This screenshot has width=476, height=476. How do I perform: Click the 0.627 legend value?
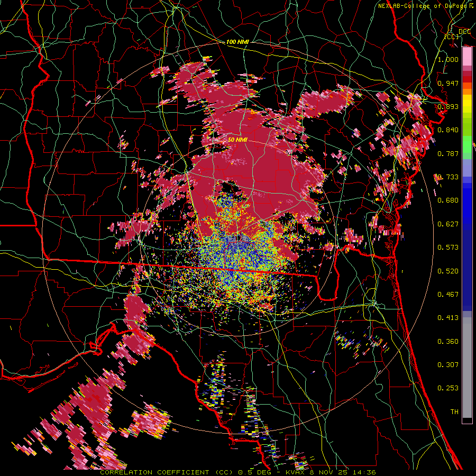(x=448, y=224)
